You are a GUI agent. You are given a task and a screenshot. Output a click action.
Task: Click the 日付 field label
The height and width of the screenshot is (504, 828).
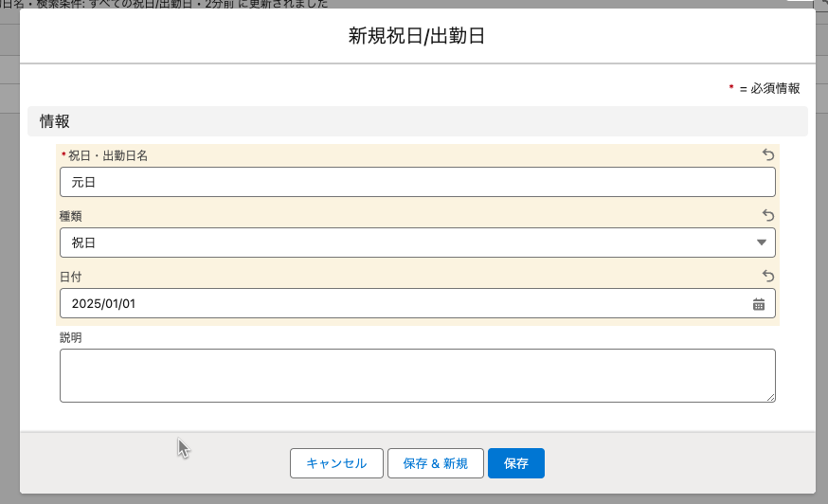click(x=71, y=277)
